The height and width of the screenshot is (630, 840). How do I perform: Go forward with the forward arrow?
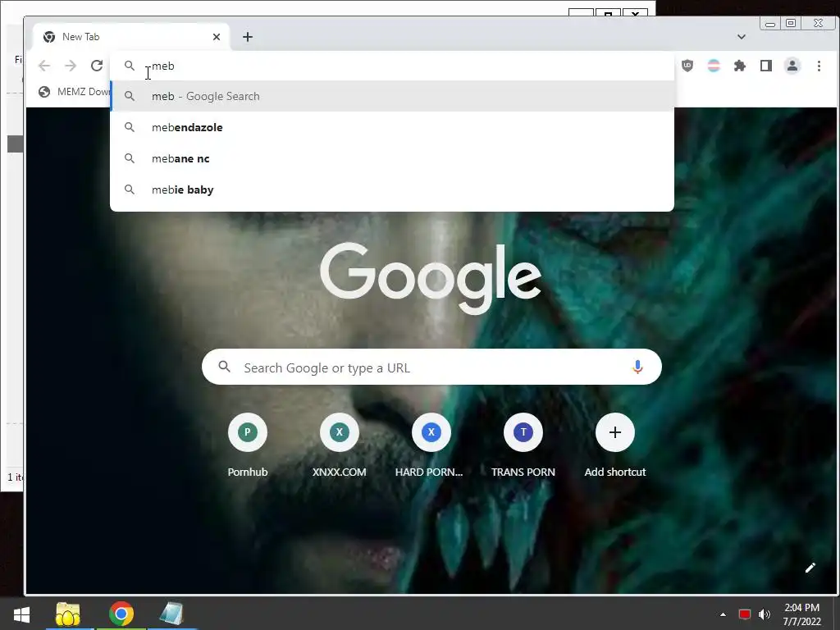[x=71, y=66]
